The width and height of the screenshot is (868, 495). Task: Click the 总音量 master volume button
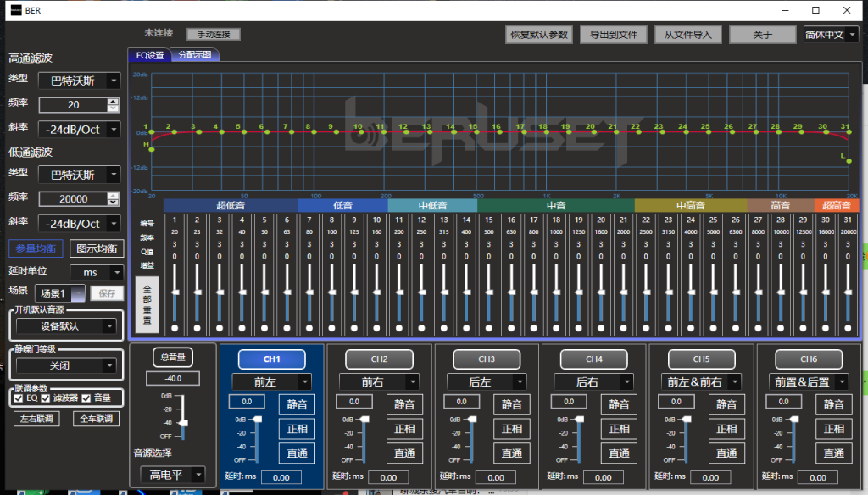click(173, 357)
